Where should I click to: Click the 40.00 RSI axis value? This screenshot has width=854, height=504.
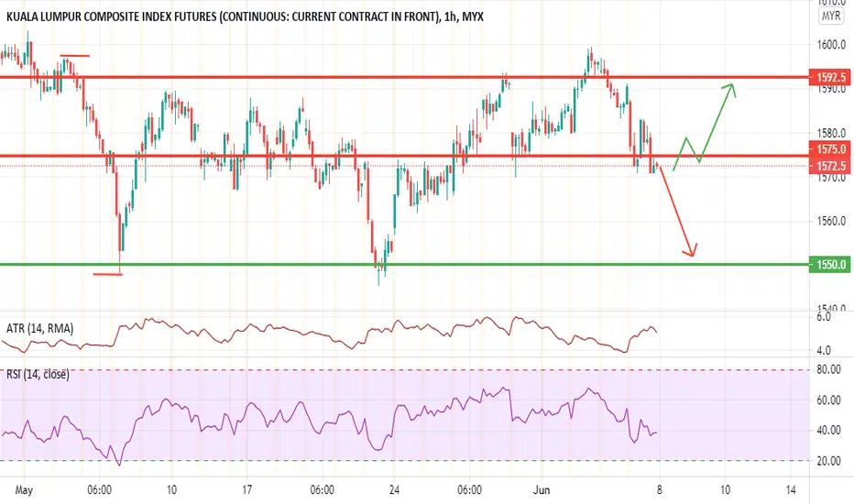point(829,431)
